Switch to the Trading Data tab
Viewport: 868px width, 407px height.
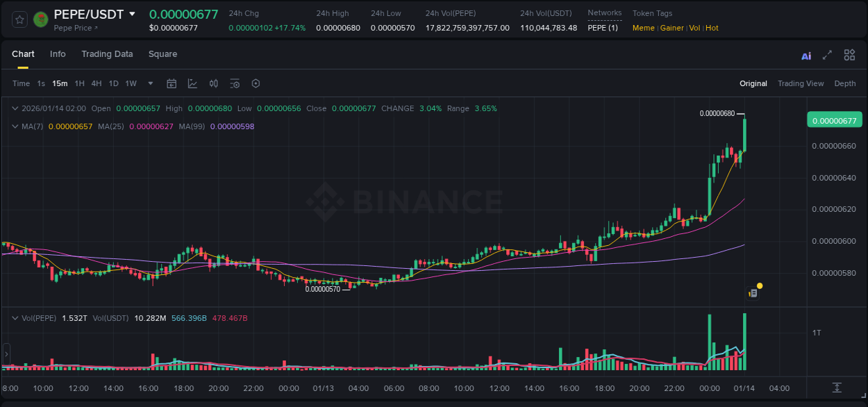(107, 54)
